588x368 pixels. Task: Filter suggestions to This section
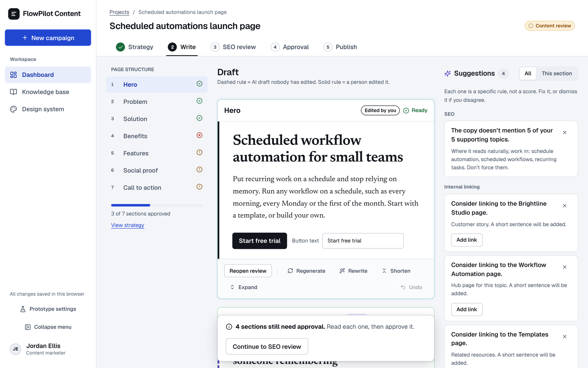click(557, 74)
